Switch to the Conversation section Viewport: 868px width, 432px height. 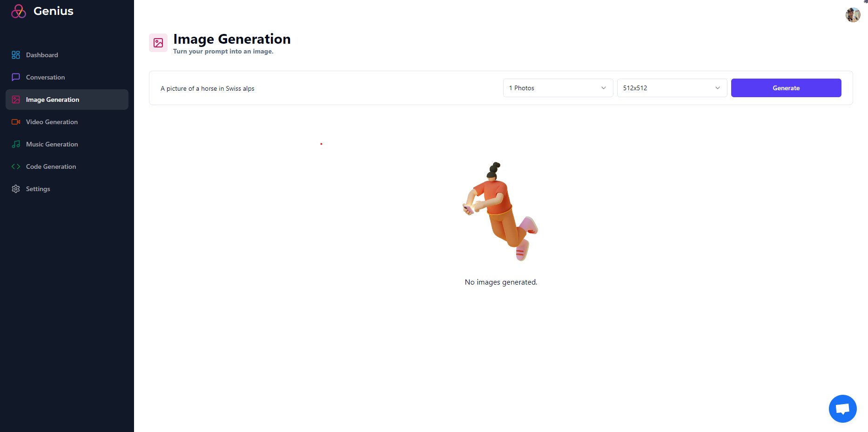(x=45, y=77)
